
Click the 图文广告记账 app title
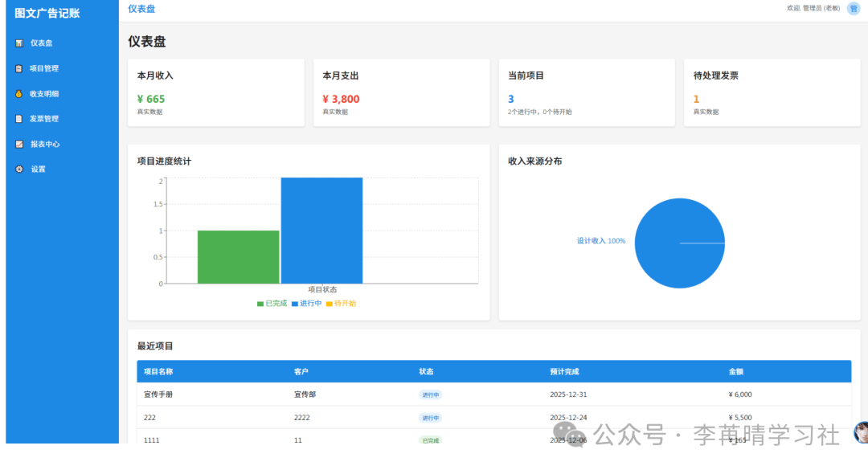(47, 13)
